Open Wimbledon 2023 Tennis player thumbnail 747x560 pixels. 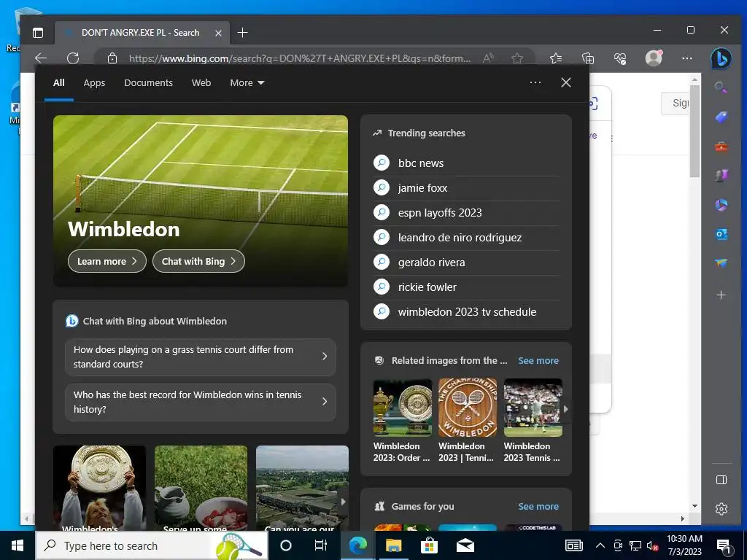coord(533,408)
